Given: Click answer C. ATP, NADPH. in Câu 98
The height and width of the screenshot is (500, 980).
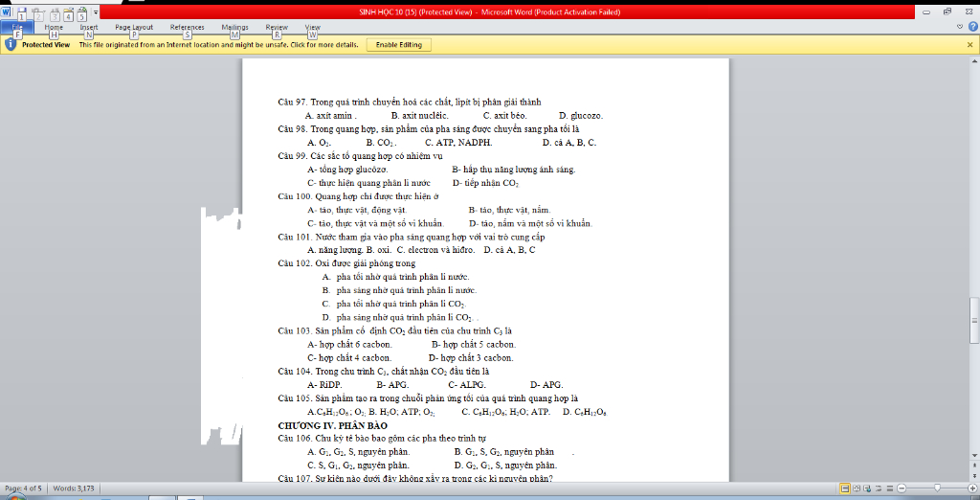Looking at the screenshot, I should coord(458,143).
